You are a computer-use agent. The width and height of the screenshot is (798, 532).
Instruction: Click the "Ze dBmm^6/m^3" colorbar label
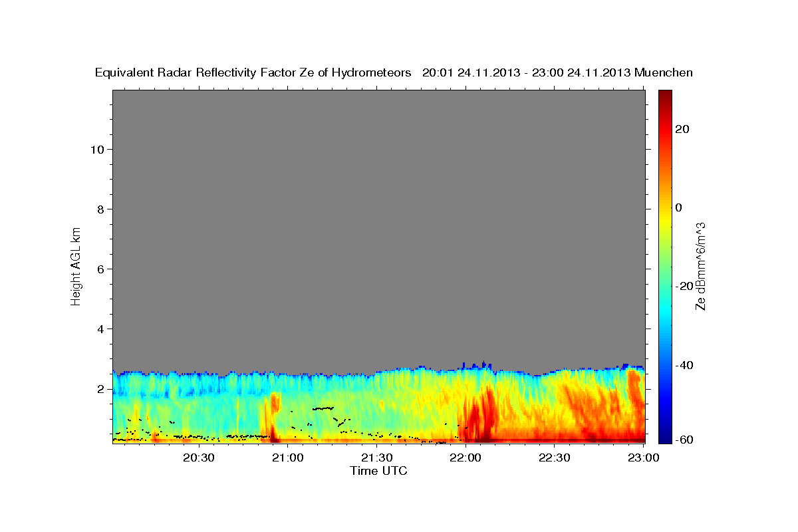coord(700,266)
